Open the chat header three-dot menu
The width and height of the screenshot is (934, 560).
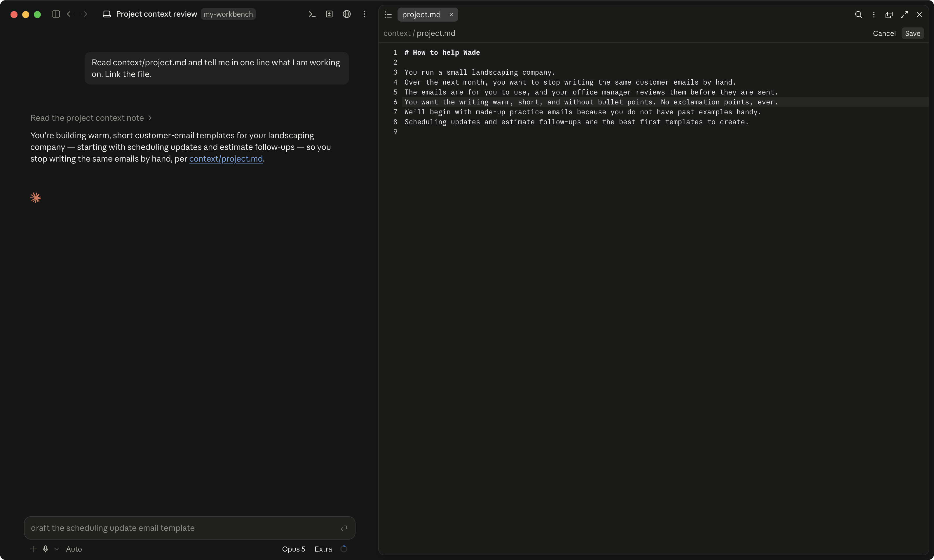pos(364,14)
